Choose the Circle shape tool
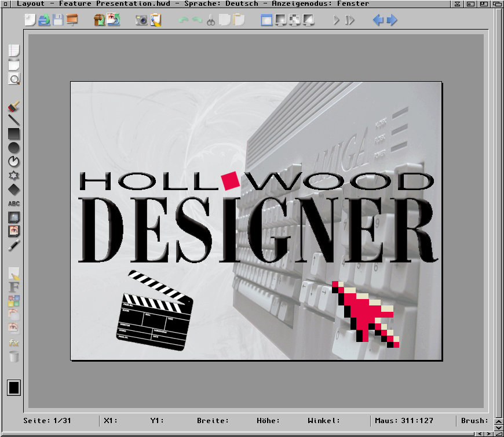504x437 pixels. (x=14, y=148)
